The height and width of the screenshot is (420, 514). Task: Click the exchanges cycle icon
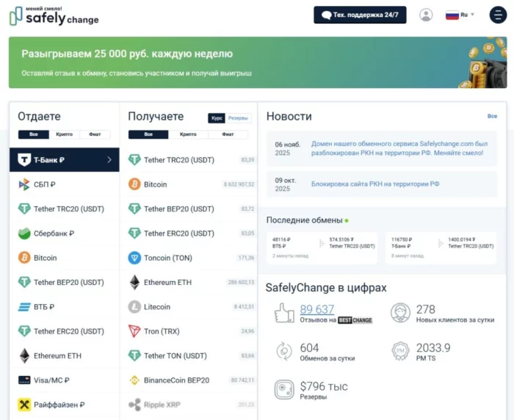click(x=284, y=351)
